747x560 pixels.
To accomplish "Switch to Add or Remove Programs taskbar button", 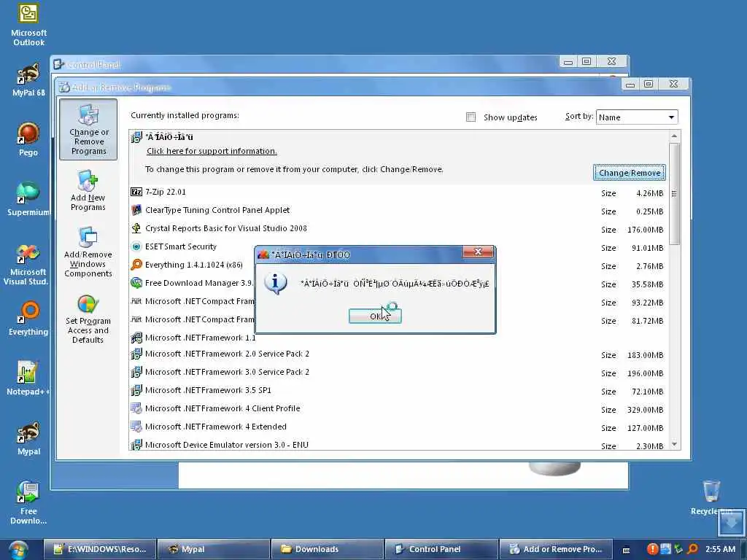I will pyautogui.click(x=555, y=549).
